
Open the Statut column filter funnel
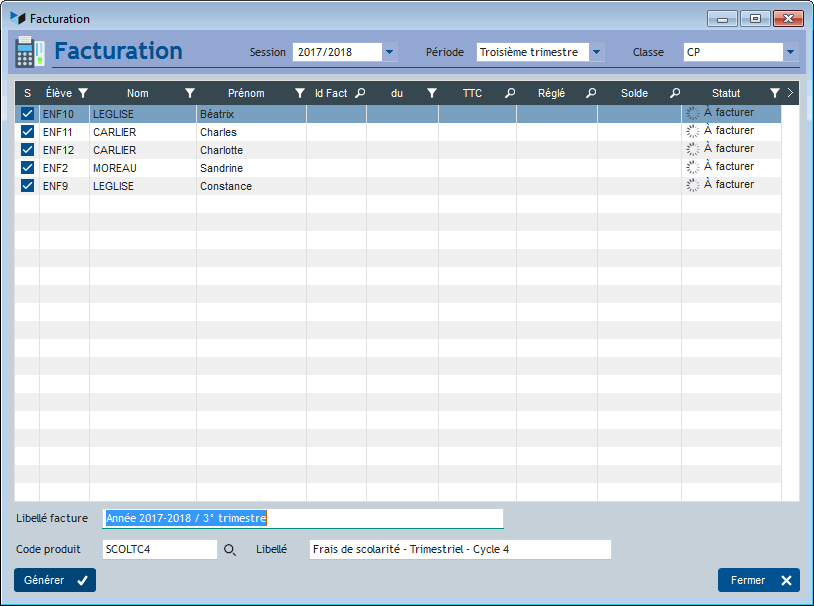coord(775,93)
